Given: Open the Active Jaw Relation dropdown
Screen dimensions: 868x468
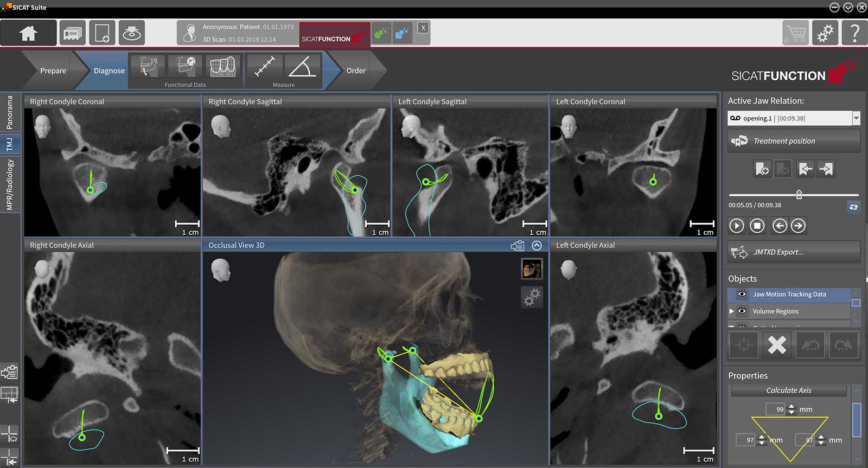Looking at the screenshot, I should click(856, 118).
